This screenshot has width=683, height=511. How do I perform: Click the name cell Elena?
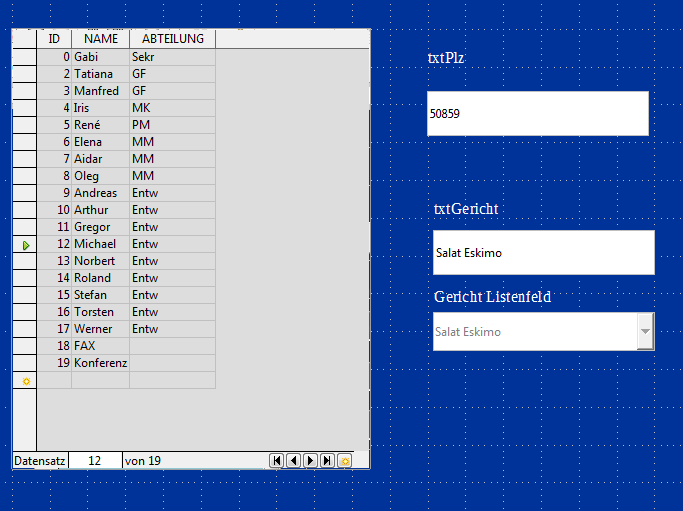tap(100, 142)
